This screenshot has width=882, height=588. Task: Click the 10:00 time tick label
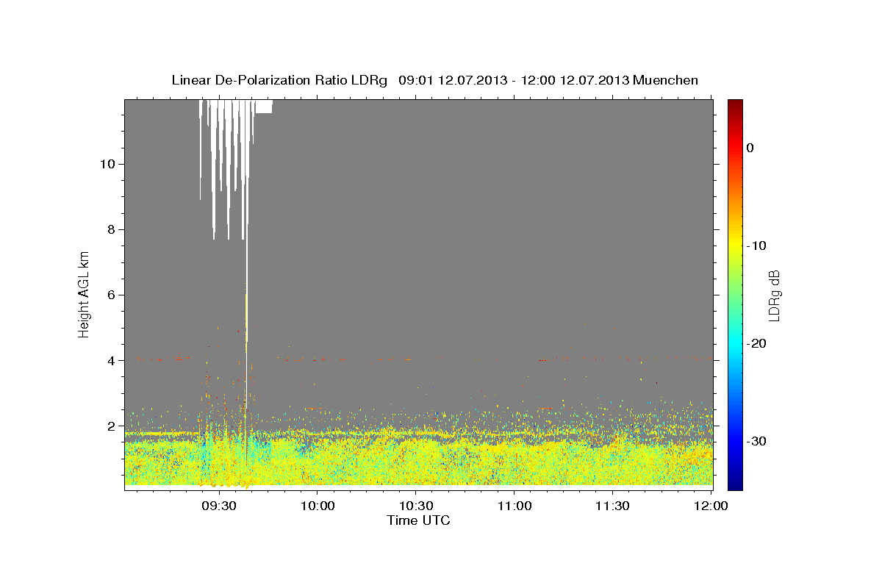coord(318,506)
